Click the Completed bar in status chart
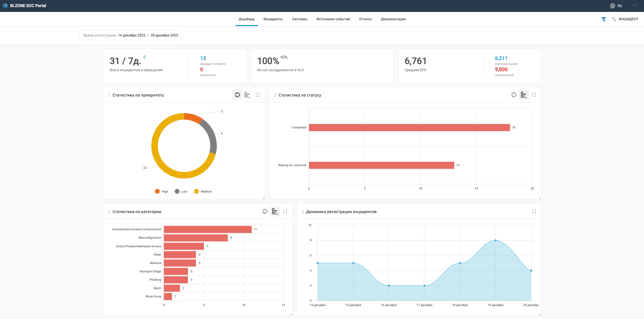Image resolution: width=644 pixels, height=319 pixels. pos(409,127)
